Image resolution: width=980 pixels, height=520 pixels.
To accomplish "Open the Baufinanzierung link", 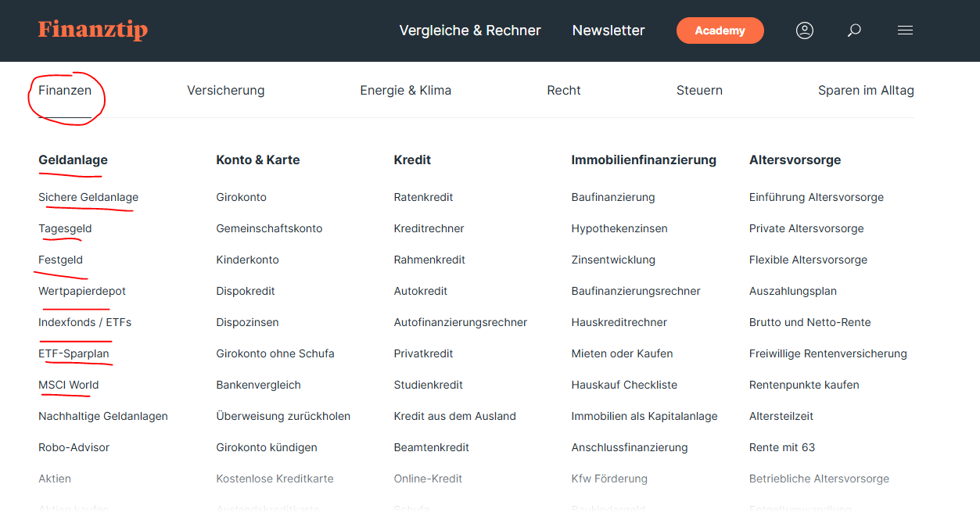I will click(x=612, y=197).
